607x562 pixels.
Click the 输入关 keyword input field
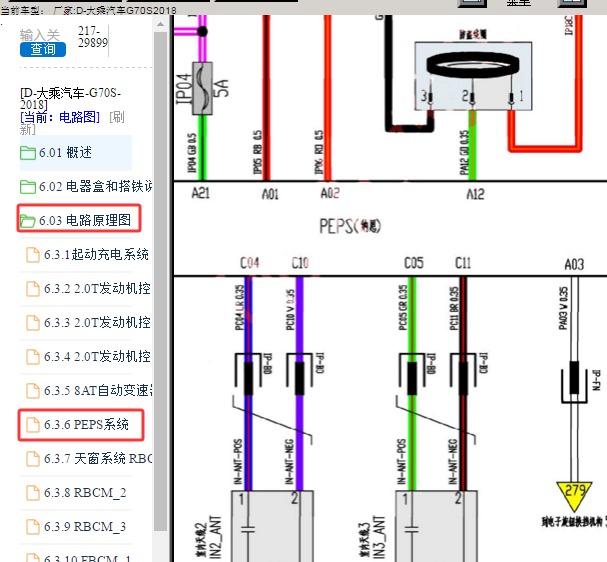tap(39, 35)
